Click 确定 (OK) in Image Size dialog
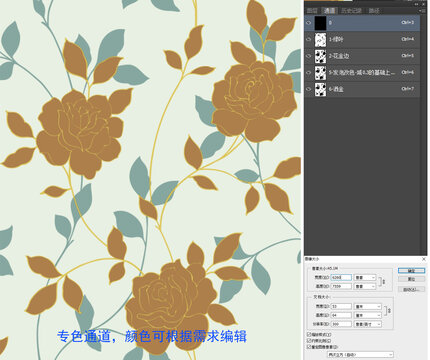The image size is (430, 360). 411,271
